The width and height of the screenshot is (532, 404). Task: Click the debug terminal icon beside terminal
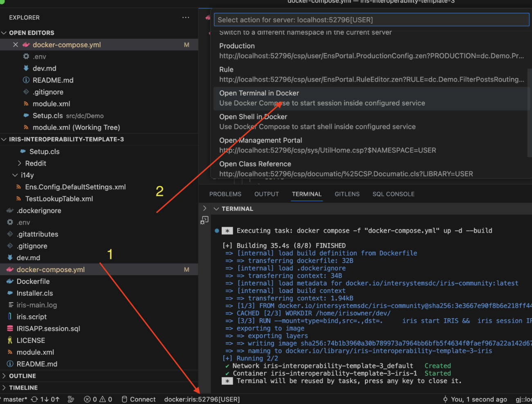point(204,220)
